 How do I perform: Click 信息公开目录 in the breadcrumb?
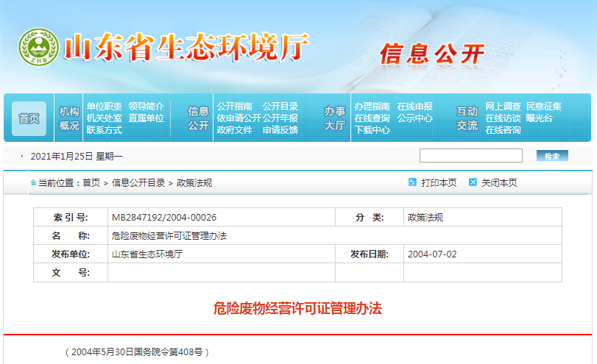[138, 183]
